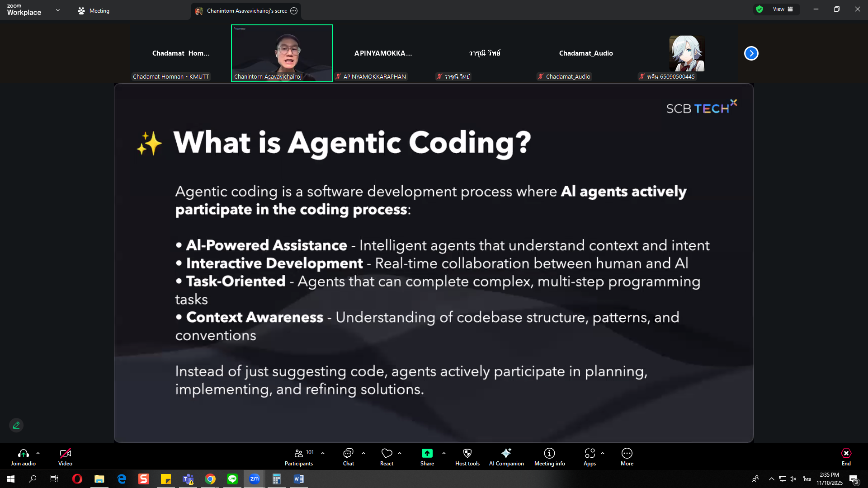Open the Participants panel
Image resolution: width=868 pixels, height=488 pixels.
298,456
